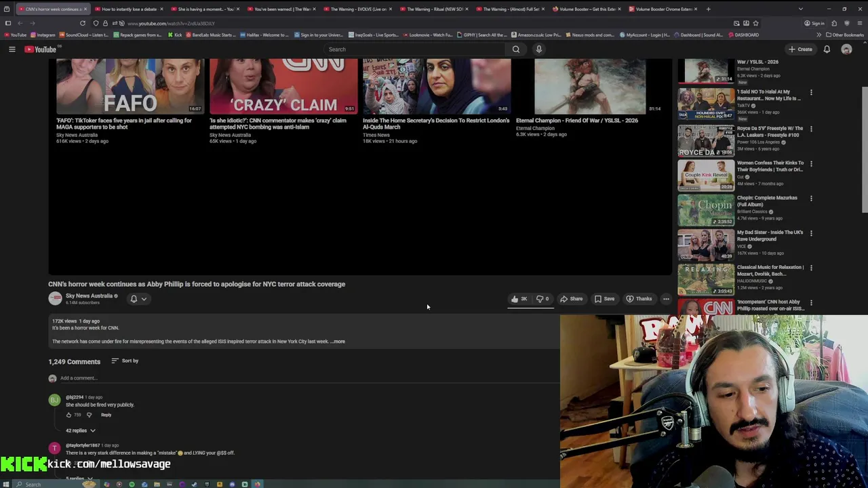Switch to 'You've been warned!' tab

tap(281, 9)
